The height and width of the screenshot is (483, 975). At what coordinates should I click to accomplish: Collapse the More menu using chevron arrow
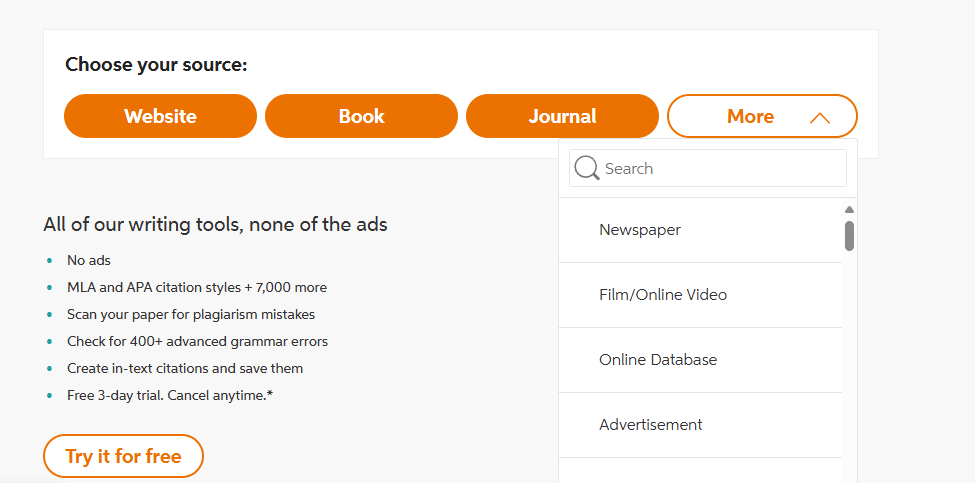click(819, 118)
